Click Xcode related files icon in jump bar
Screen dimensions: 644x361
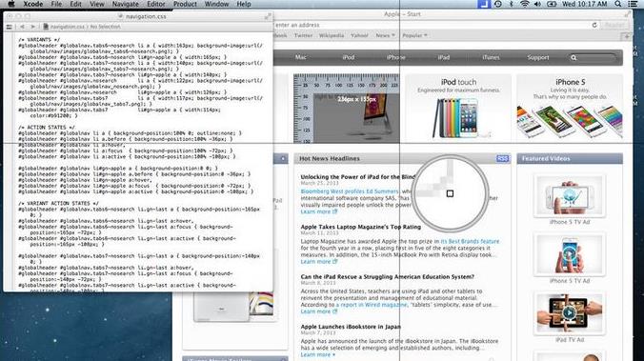9,27
